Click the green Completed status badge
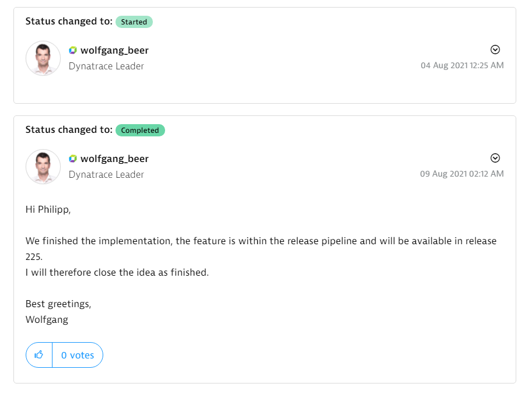Viewport: 532px width, 394px height. pos(140,131)
